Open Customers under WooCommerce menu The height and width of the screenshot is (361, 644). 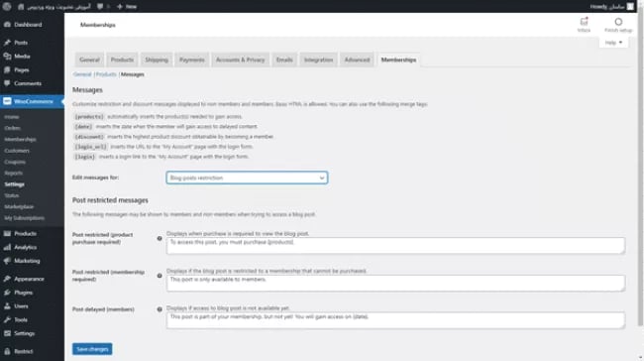tap(17, 151)
